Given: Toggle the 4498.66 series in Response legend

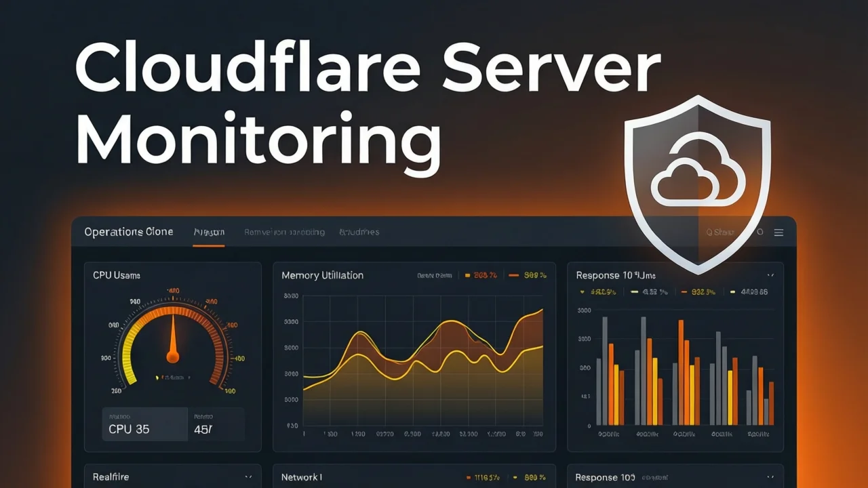Looking at the screenshot, I should coord(749,292).
